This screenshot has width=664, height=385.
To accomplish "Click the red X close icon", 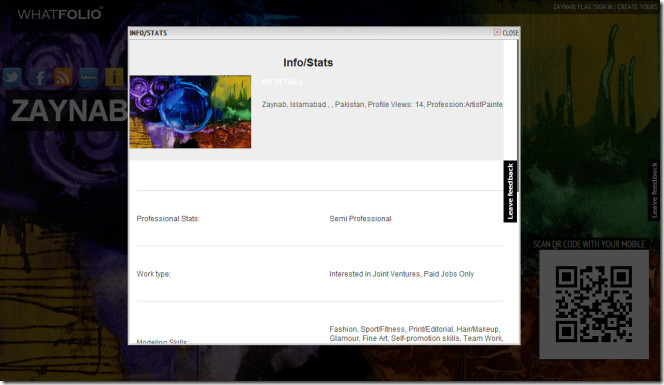I will point(497,32).
